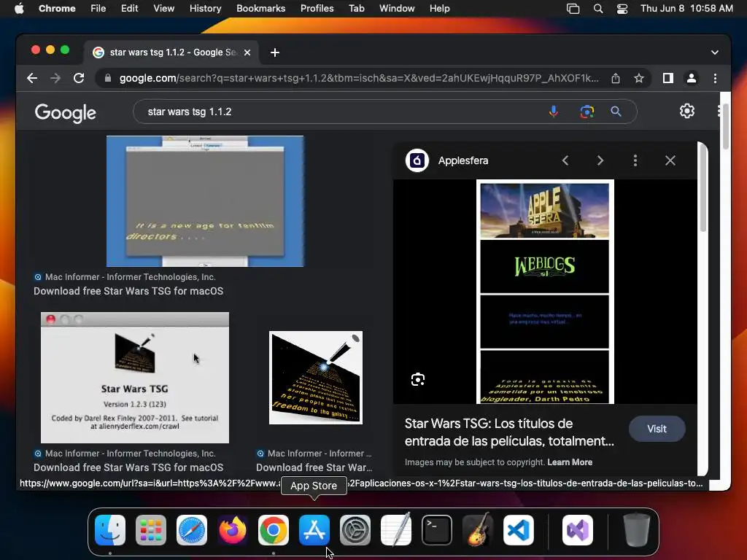The width and height of the screenshot is (747, 560).
Task: Run search with the magnifier icon
Action: click(616, 112)
